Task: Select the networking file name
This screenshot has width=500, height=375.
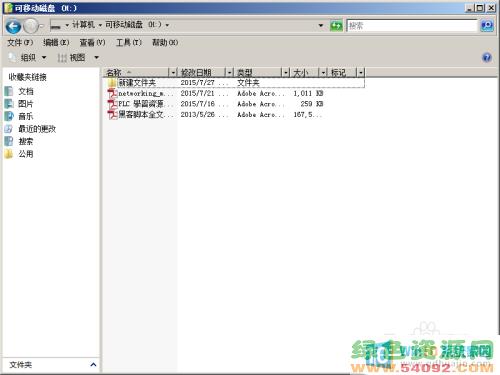Action: [146, 93]
